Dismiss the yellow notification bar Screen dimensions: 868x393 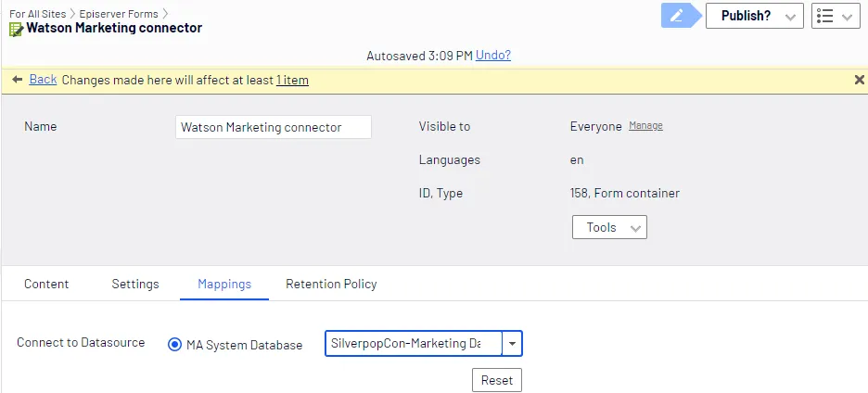pyautogui.click(x=859, y=81)
